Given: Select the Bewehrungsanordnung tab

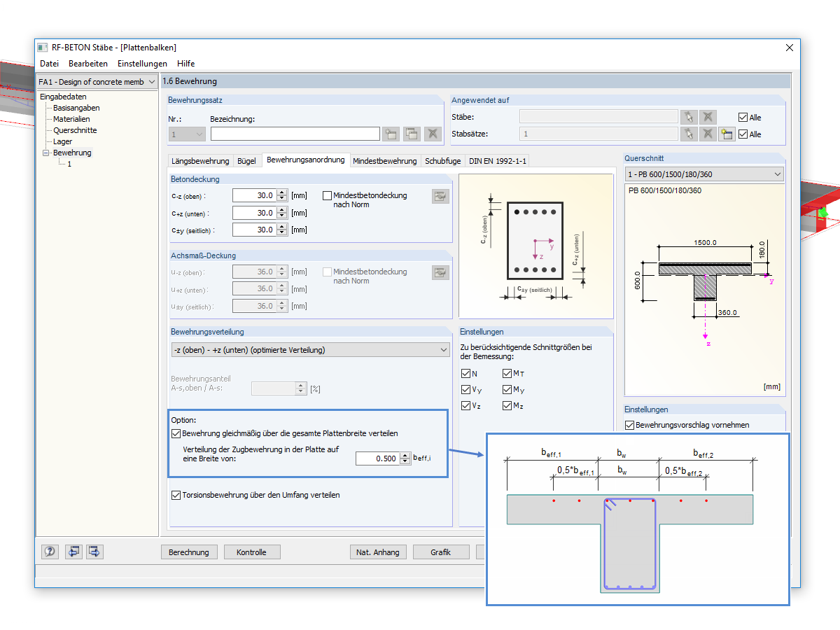Looking at the screenshot, I should point(305,160).
